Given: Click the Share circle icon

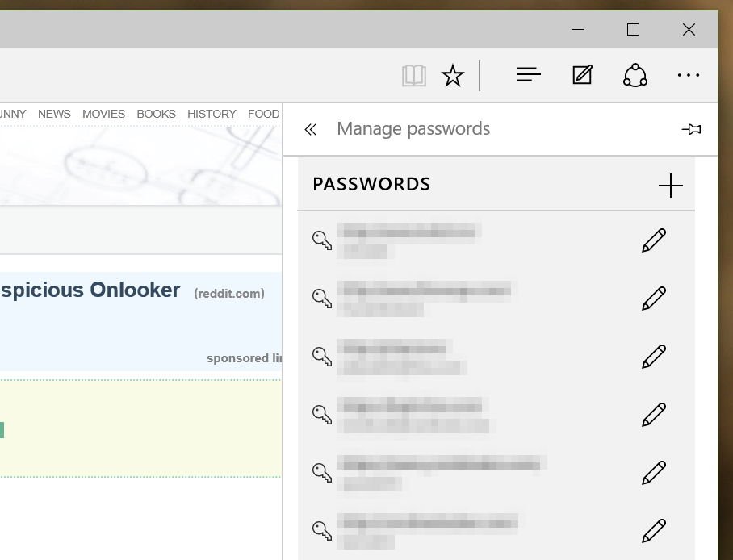Looking at the screenshot, I should pos(635,75).
